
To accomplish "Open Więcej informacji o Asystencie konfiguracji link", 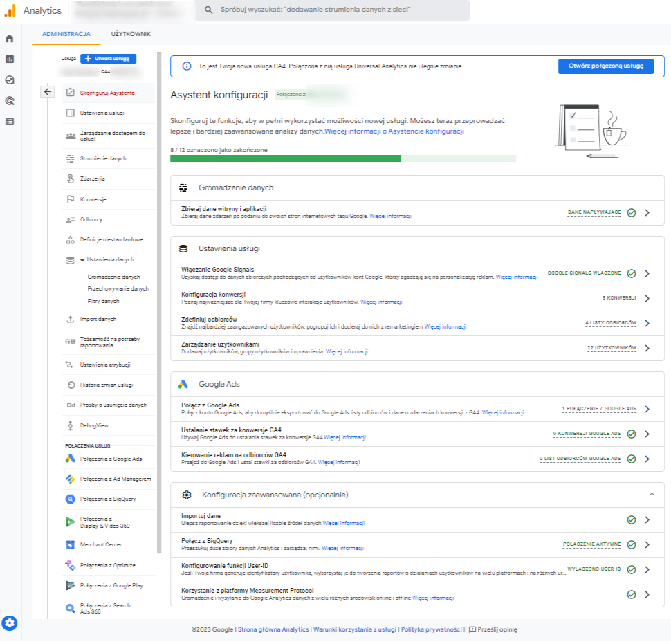I will click(x=394, y=131).
